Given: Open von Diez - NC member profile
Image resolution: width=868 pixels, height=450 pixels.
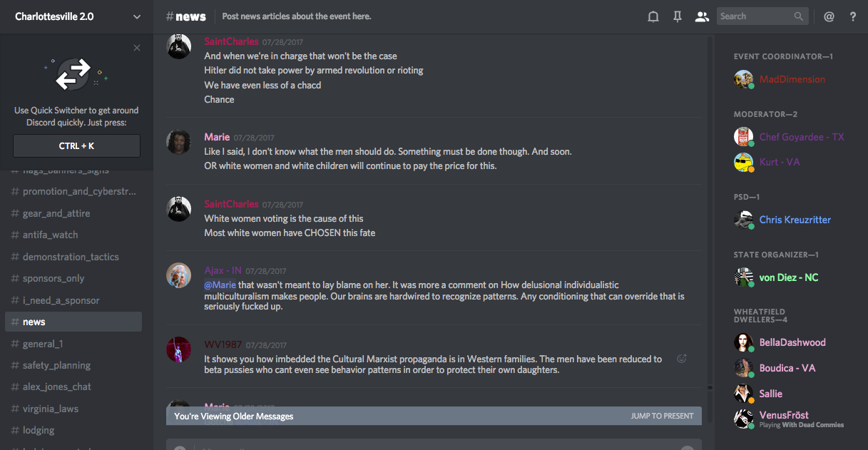Looking at the screenshot, I should coord(788,277).
